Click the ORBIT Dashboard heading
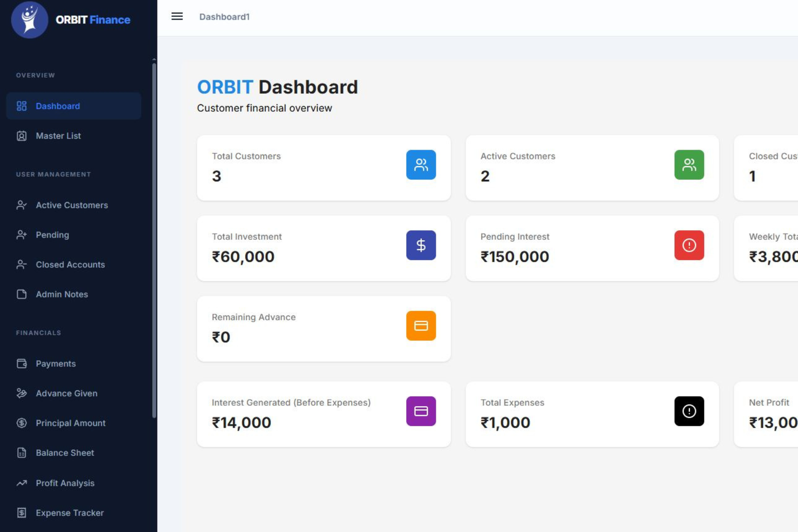Screen dimensions: 798x532 point(277,87)
